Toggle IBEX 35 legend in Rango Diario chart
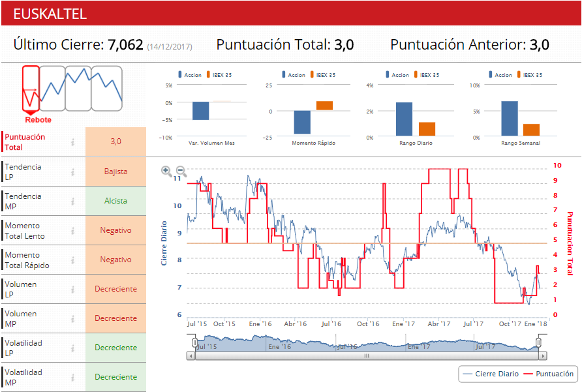The width and height of the screenshot is (582, 392). tap(427, 75)
